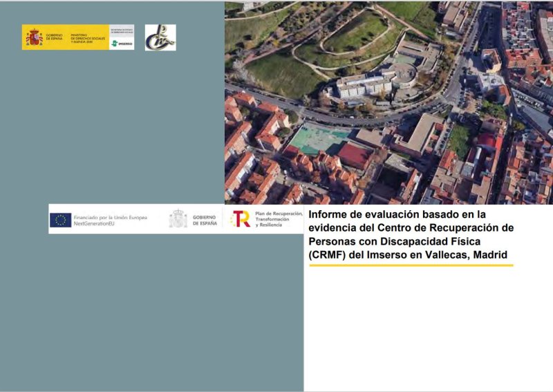The height and width of the screenshot is (392, 553).
Task: Click the TR Plan de Recuperación logo
Action: tap(241, 219)
